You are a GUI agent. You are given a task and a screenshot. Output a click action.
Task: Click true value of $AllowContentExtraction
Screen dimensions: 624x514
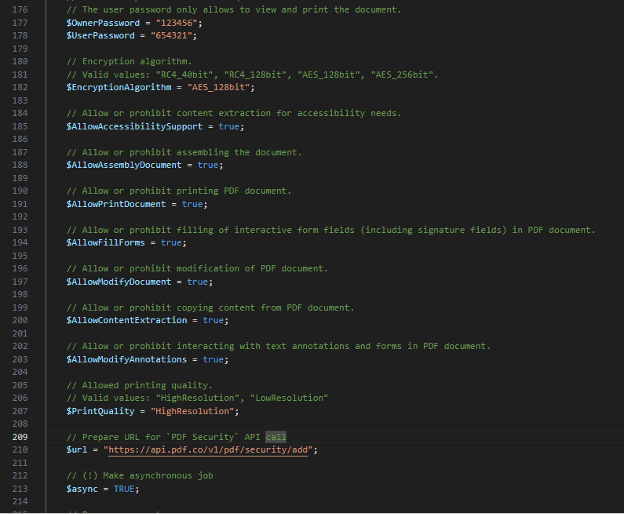[213, 320]
